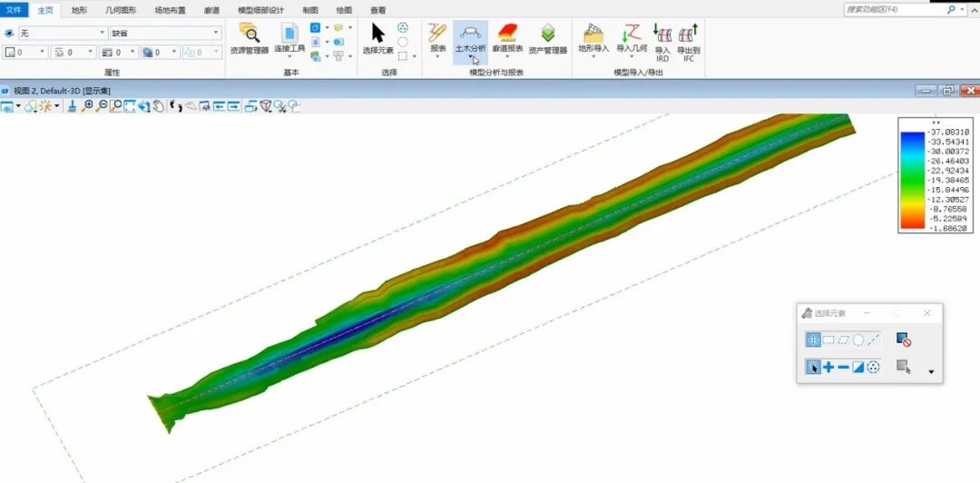Screen dimensions: 980x483
Task: Click the 搜索功能区 search field
Action: point(894,9)
